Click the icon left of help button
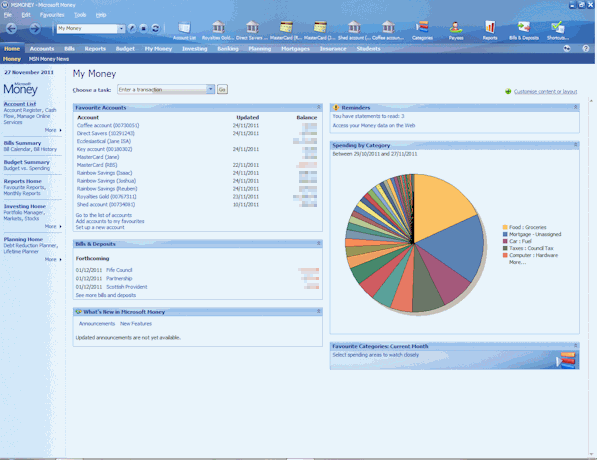 click(567, 48)
